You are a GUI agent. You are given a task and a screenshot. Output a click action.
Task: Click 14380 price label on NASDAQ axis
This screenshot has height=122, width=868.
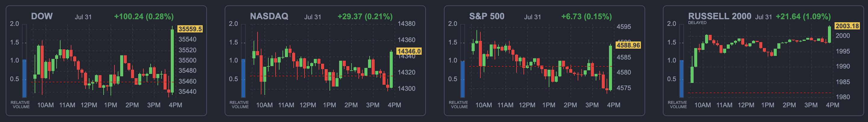(406, 24)
